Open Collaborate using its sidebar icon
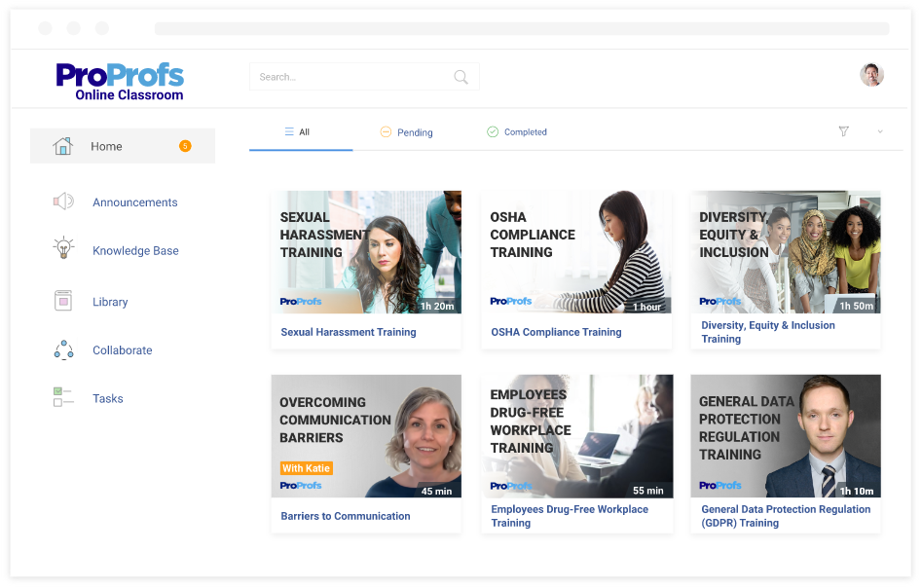 click(62, 349)
